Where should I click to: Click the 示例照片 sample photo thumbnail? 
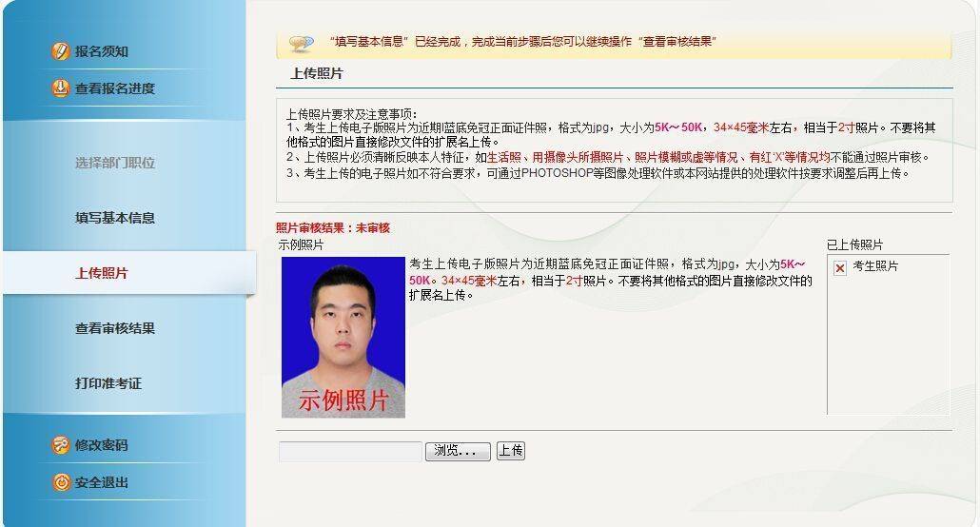pos(343,337)
